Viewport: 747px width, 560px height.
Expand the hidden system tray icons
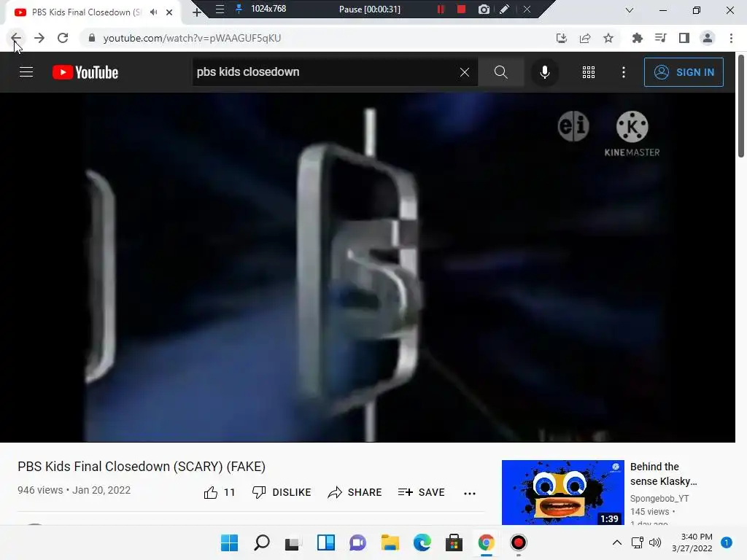point(617,542)
